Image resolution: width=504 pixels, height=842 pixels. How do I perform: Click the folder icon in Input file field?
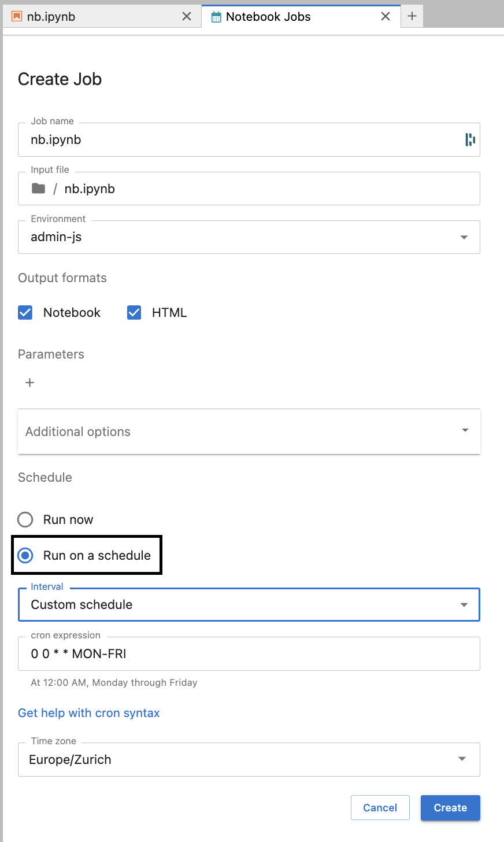(37, 188)
